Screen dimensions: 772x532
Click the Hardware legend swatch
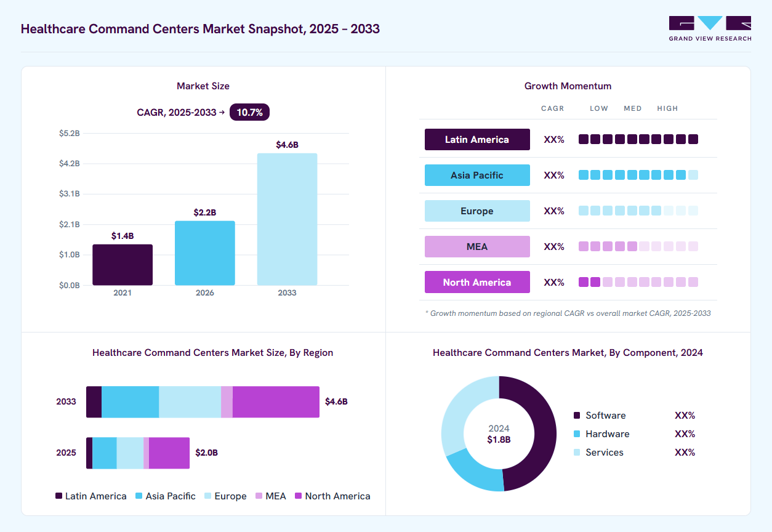coord(577,434)
